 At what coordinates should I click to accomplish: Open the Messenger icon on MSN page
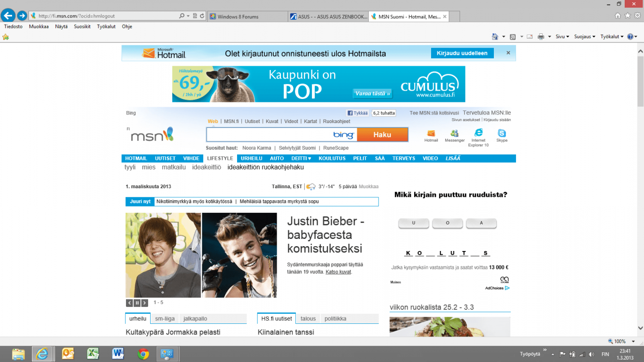tap(455, 133)
